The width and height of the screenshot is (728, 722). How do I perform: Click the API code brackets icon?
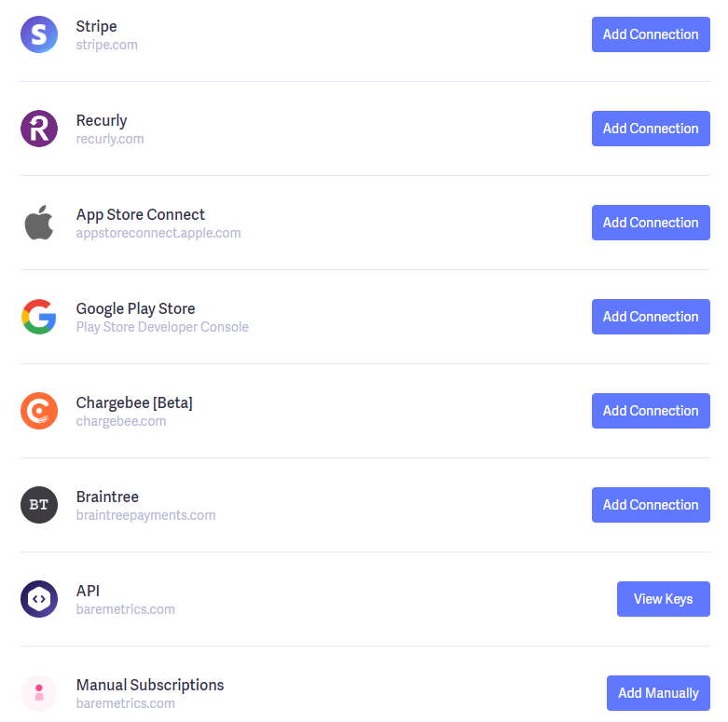click(x=39, y=599)
